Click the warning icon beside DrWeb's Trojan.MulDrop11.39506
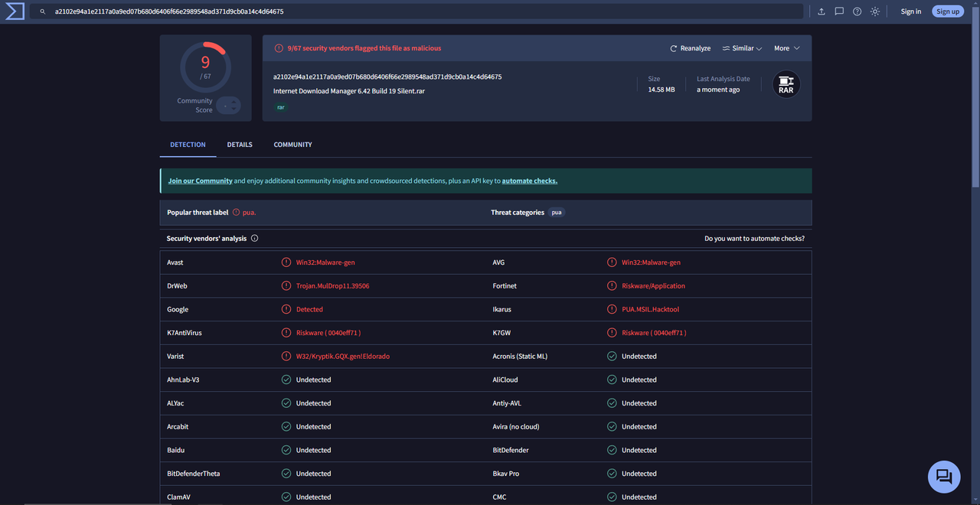 click(286, 285)
